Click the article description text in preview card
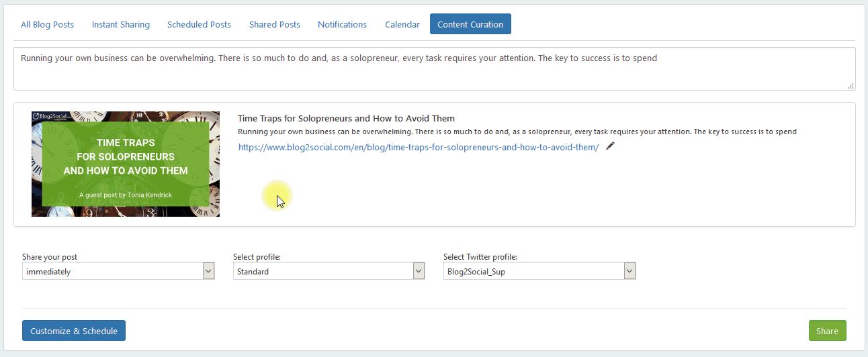The height and width of the screenshot is (357, 868). 517,132
